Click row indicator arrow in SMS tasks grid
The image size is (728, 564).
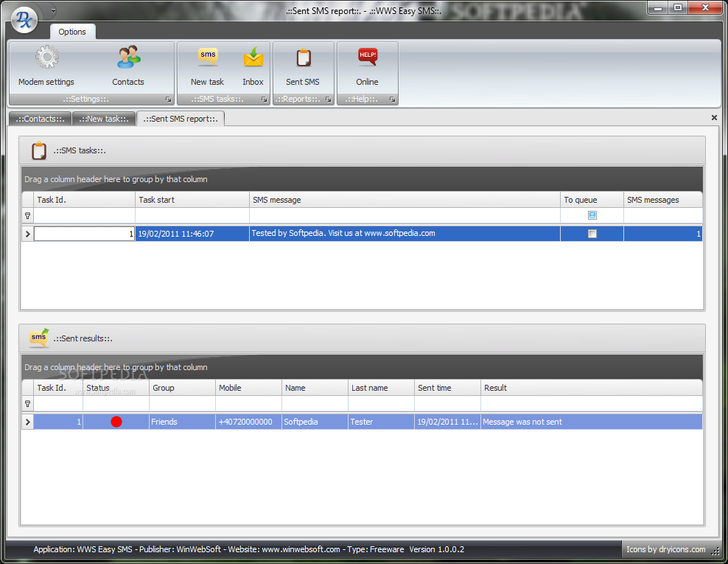click(28, 234)
